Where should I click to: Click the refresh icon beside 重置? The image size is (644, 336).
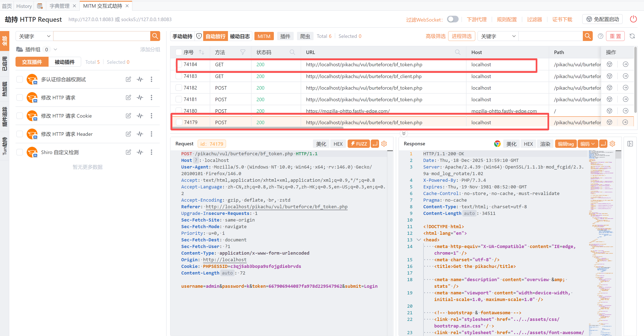(x=632, y=36)
